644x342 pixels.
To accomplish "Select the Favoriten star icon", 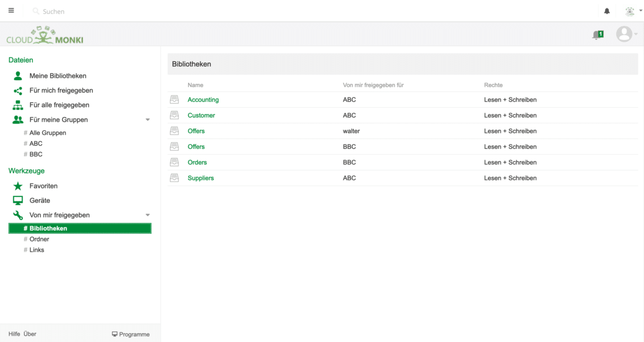I will (18, 186).
